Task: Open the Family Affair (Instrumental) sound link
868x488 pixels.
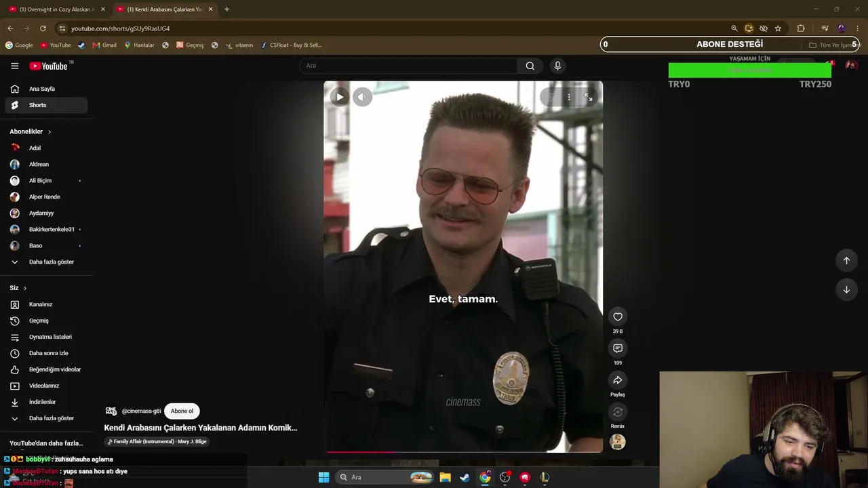Action: coord(157,441)
